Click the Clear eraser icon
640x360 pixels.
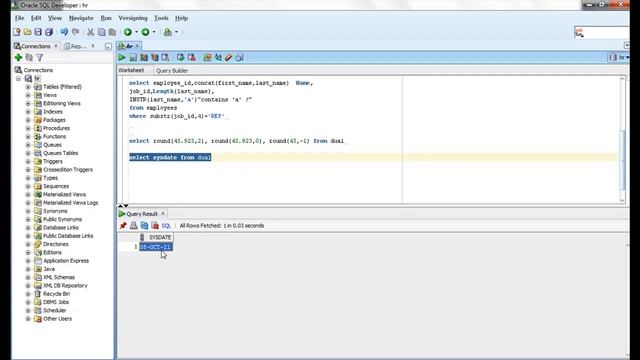pyautogui.click(x=229, y=58)
